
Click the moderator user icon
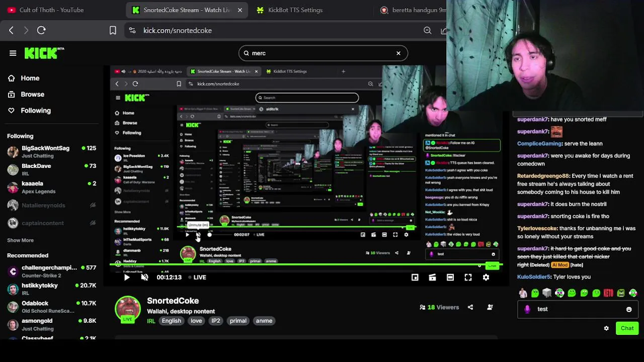click(x=490, y=307)
